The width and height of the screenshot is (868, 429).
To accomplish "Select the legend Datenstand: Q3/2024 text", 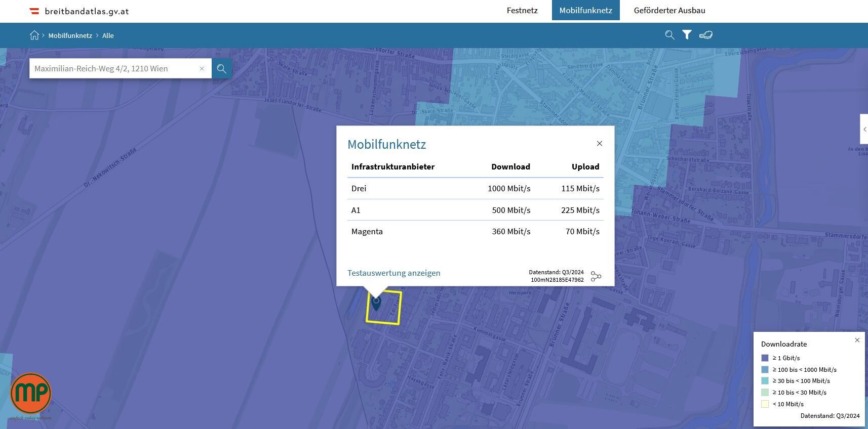I will tap(830, 416).
